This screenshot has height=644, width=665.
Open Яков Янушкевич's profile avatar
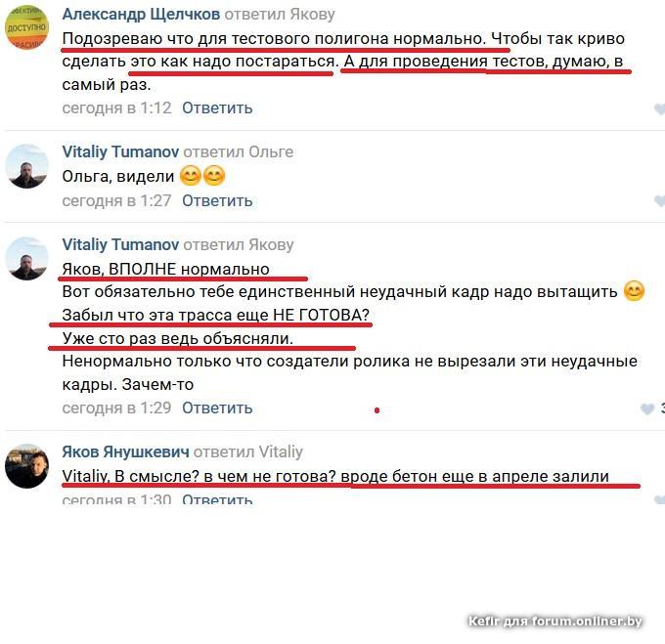26,466
